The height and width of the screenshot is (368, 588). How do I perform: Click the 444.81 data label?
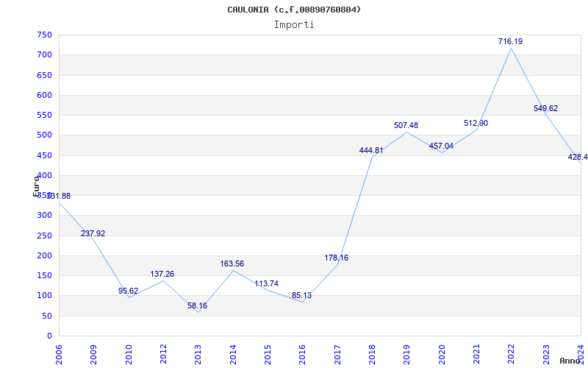[371, 151]
